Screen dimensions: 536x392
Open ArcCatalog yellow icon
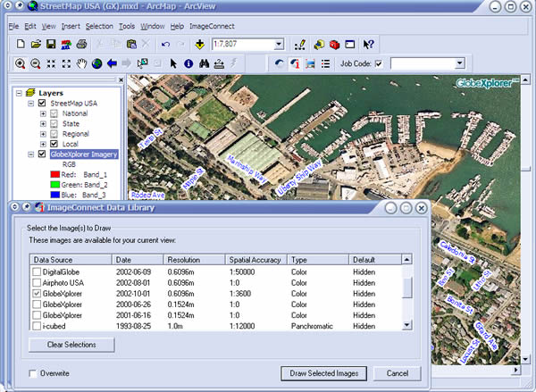319,45
